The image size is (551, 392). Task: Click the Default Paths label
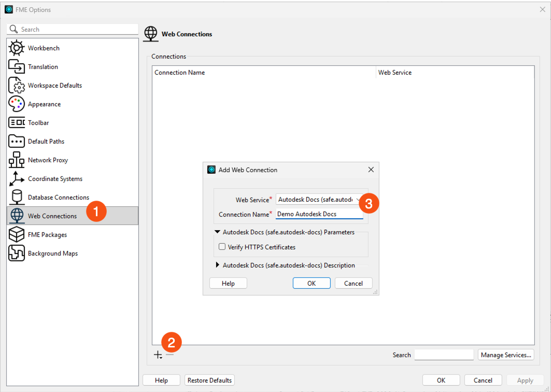pos(46,142)
